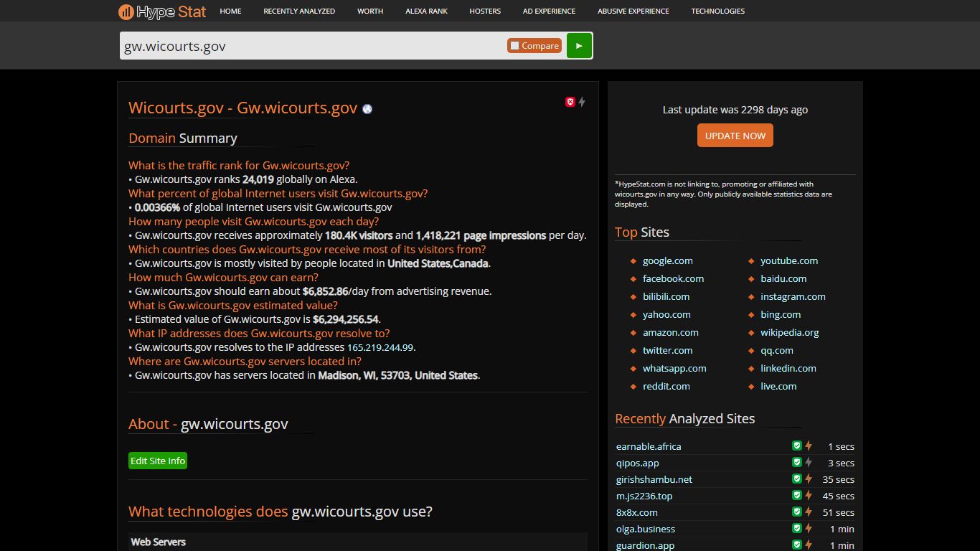This screenshot has width=980, height=551.
Task: Click the '24,019' Alexa rank value
Action: (258, 179)
